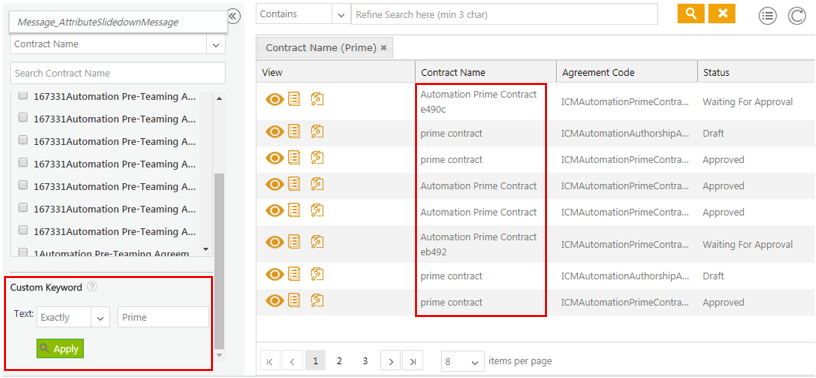The image size is (816, 378).
Task: Go to the first page of results
Action: [270, 361]
